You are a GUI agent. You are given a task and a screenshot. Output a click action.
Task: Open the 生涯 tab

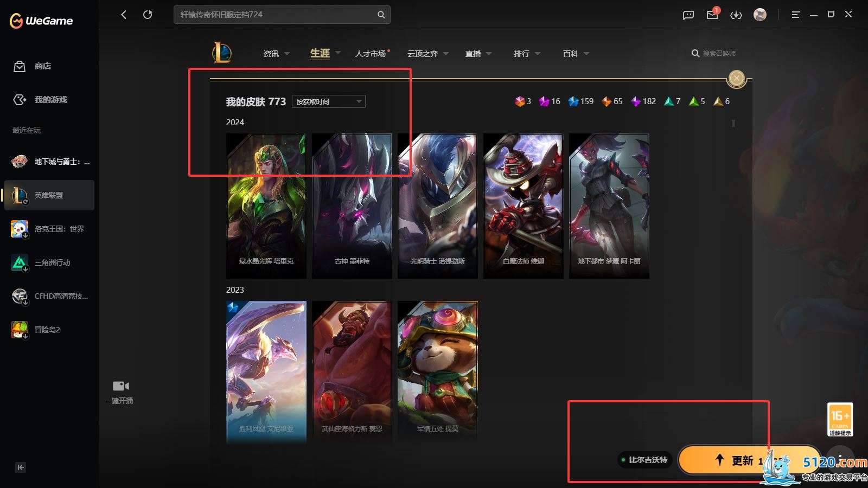pyautogui.click(x=320, y=53)
